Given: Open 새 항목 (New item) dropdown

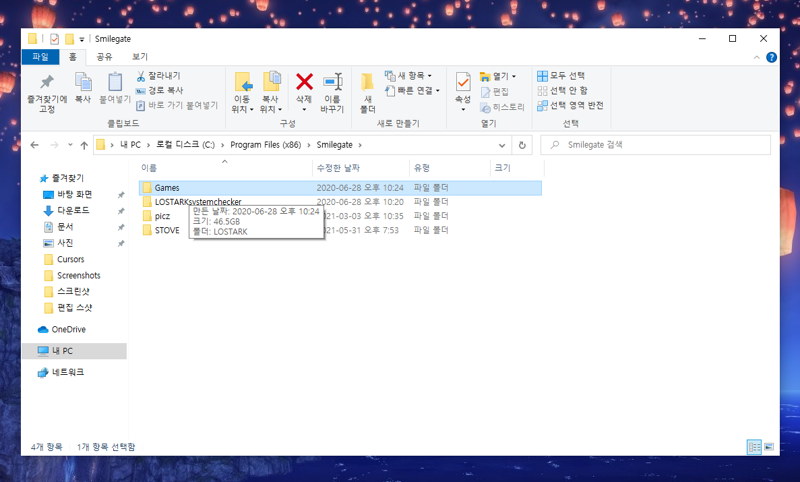Looking at the screenshot, I should click(408, 75).
